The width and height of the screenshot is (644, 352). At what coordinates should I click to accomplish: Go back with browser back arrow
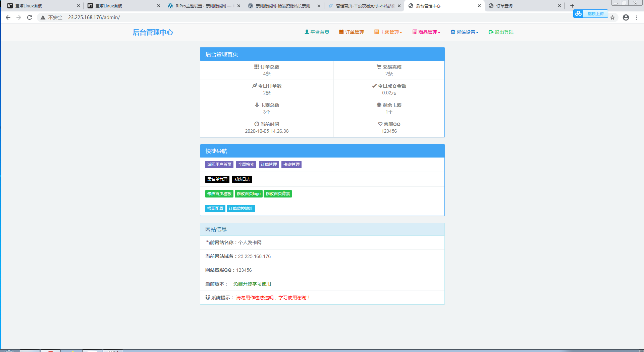tap(8, 17)
